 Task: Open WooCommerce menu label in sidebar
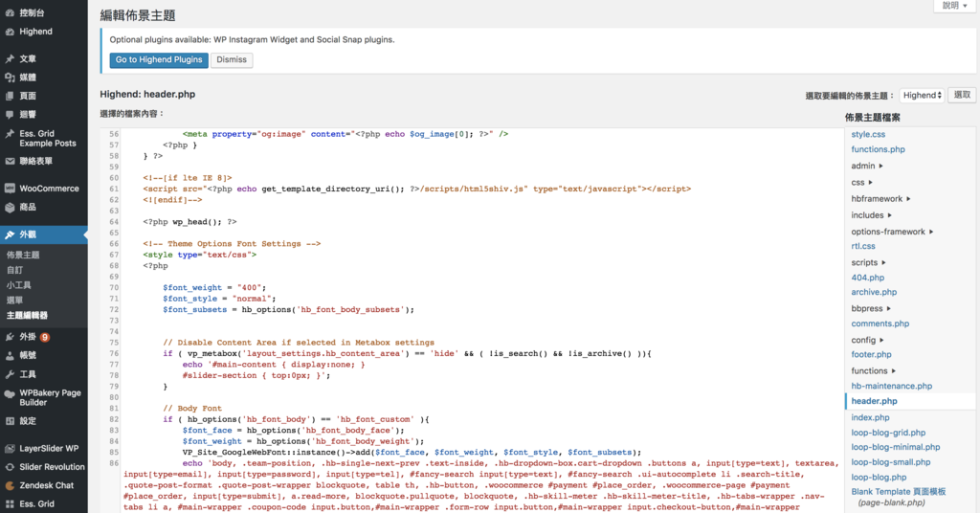pyautogui.click(x=50, y=189)
